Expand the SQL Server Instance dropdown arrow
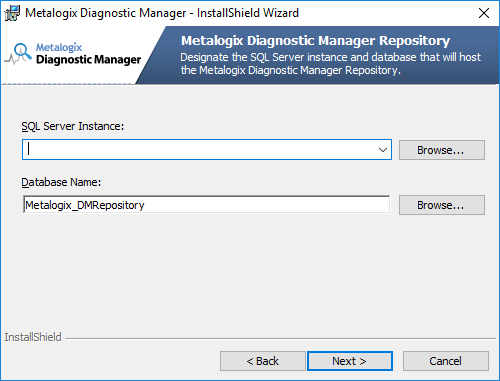This screenshot has height=381, width=500. pos(383,150)
